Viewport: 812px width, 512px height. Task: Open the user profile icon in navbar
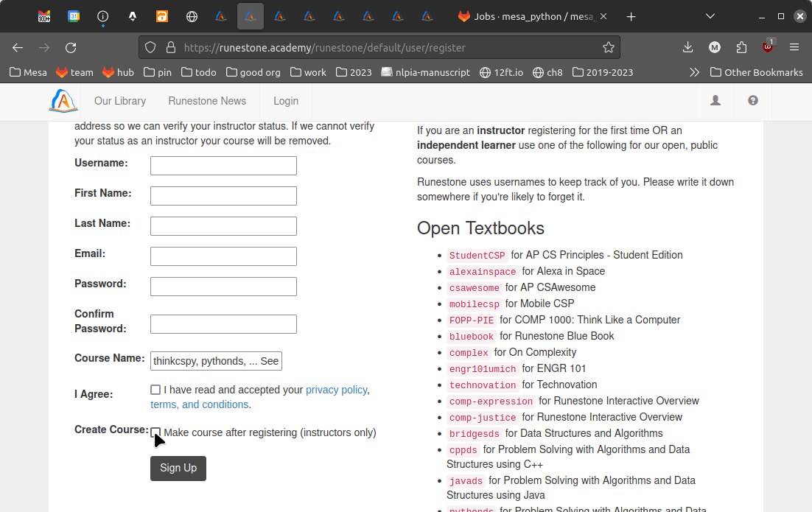pyautogui.click(x=715, y=101)
